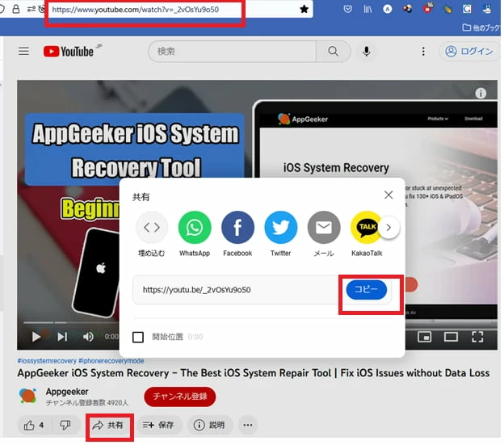The height and width of the screenshot is (445, 504).
Task: Enable the 開始位置 start-at checkbox
Action: pos(138,337)
